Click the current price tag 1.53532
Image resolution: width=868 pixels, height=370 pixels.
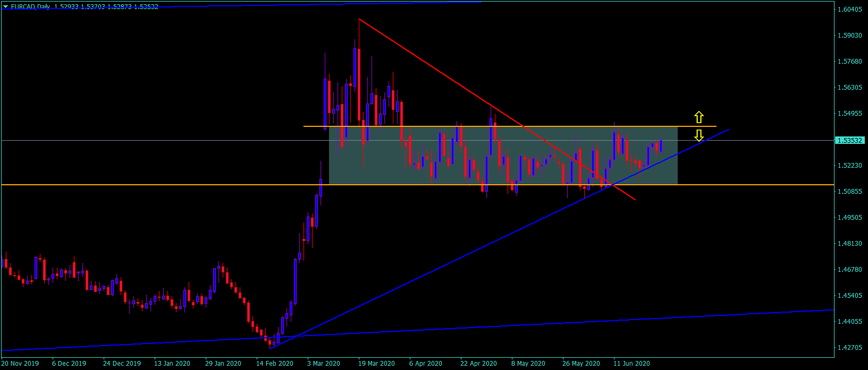coord(849,141)
